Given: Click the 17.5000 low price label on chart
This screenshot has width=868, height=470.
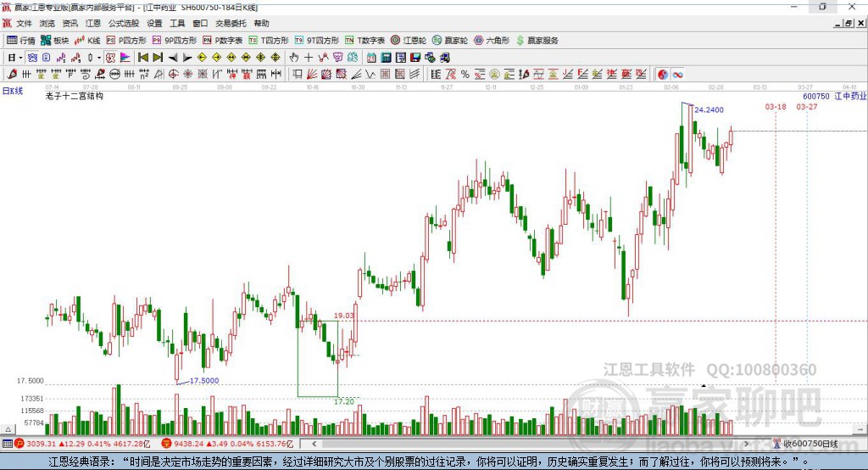Looking at the screenshot, I should pyautogui.click(x=204, y=381).
